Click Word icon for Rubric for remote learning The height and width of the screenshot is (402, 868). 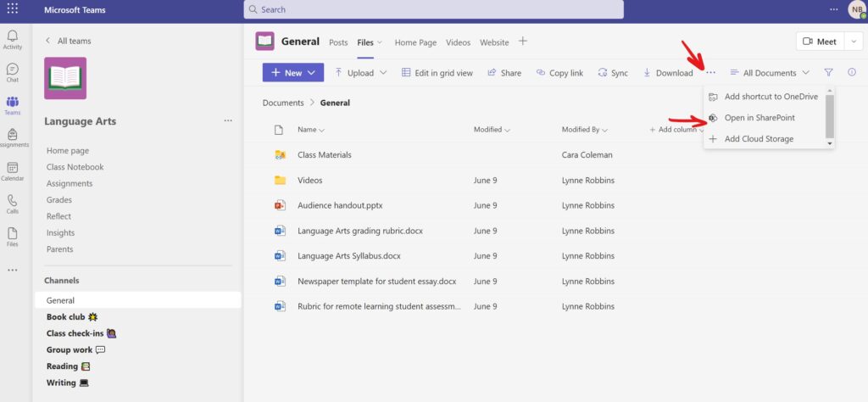click(280, 306)
